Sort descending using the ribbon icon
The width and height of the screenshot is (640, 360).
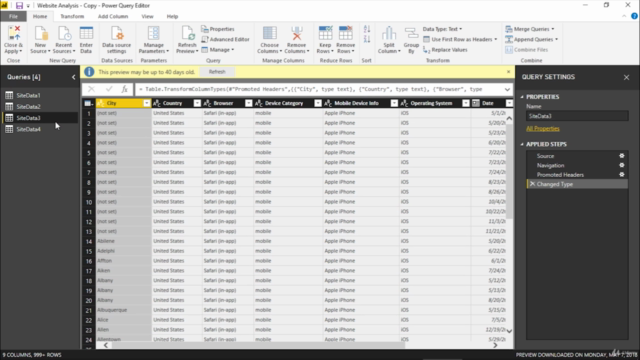pyautogui.click(x=367, y=39)
